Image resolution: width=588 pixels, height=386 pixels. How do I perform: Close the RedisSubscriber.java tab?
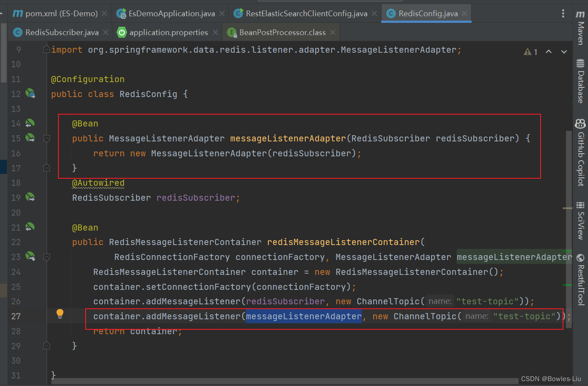[x=105, y=32]
